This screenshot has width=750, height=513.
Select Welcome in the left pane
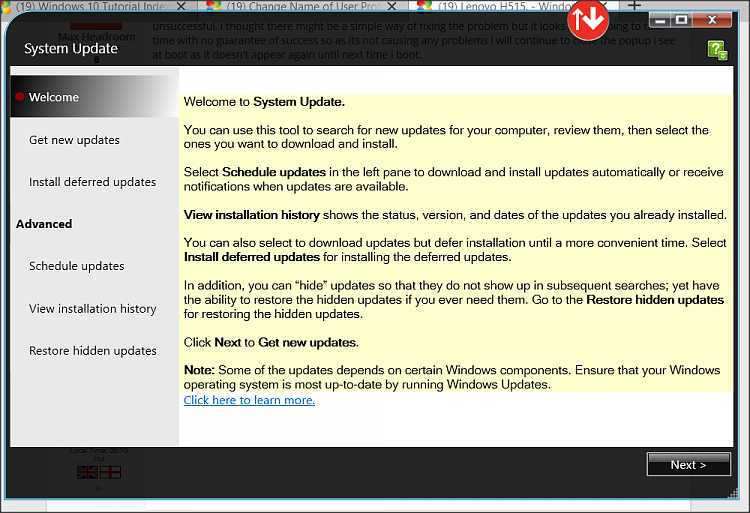[x=95, y=97]
